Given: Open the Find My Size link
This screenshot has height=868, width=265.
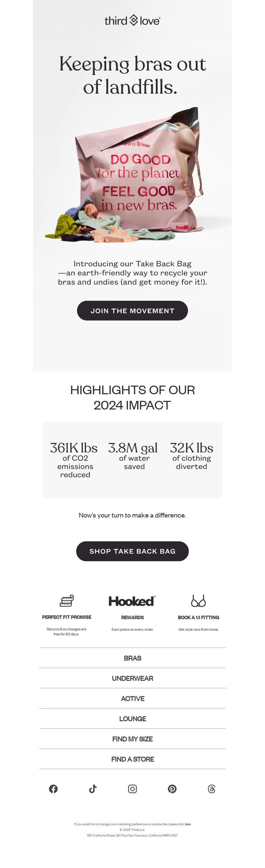Looking at the screenshot, I should coord(132,739).
